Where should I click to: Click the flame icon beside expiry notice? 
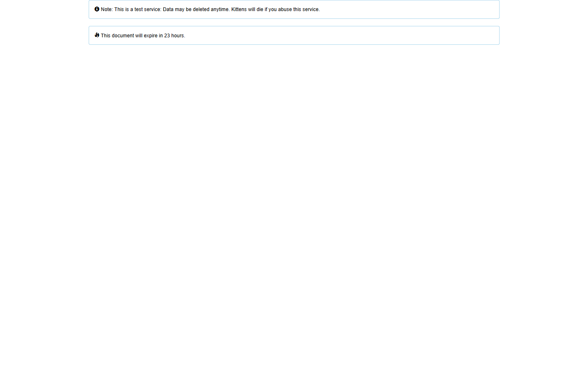pyautogui.click(x=97, y=35)
